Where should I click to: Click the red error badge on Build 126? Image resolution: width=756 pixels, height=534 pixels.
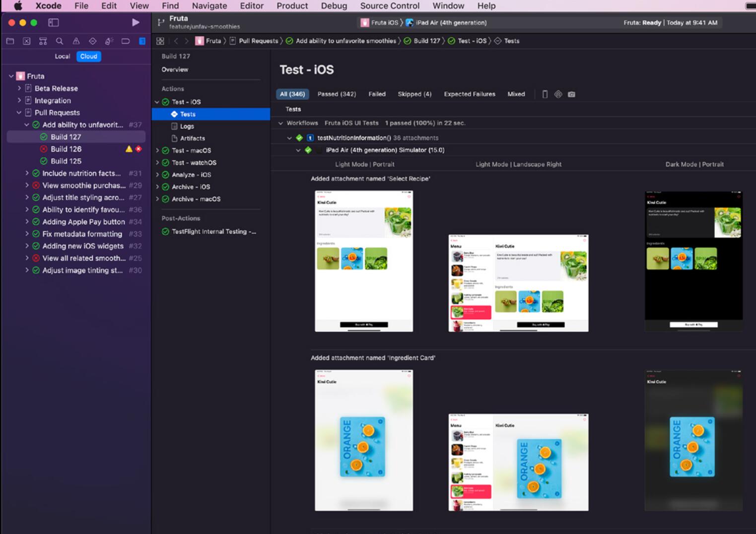click(138, 149)
